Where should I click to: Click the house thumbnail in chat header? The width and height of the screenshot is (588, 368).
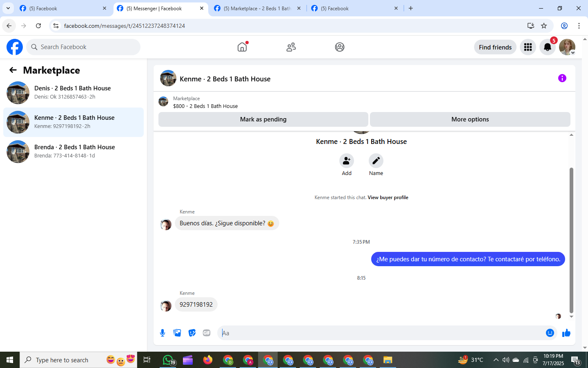pos(168,78)
